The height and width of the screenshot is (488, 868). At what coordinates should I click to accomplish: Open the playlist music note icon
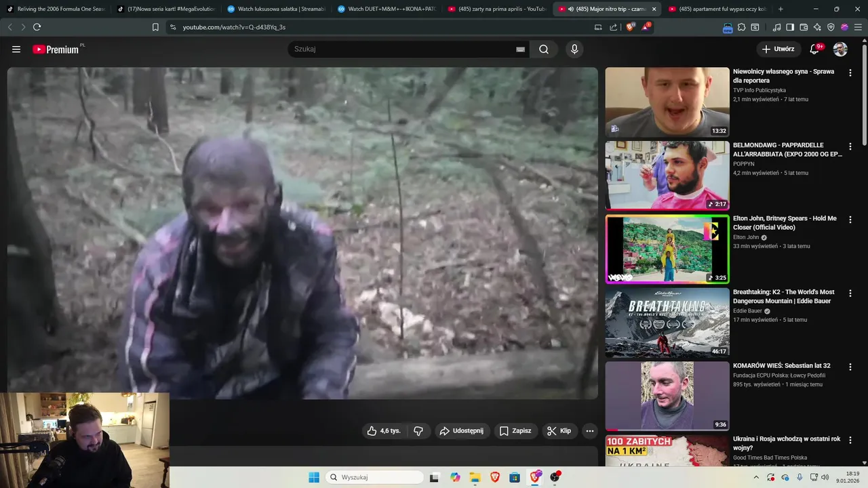tap(776, 27)
